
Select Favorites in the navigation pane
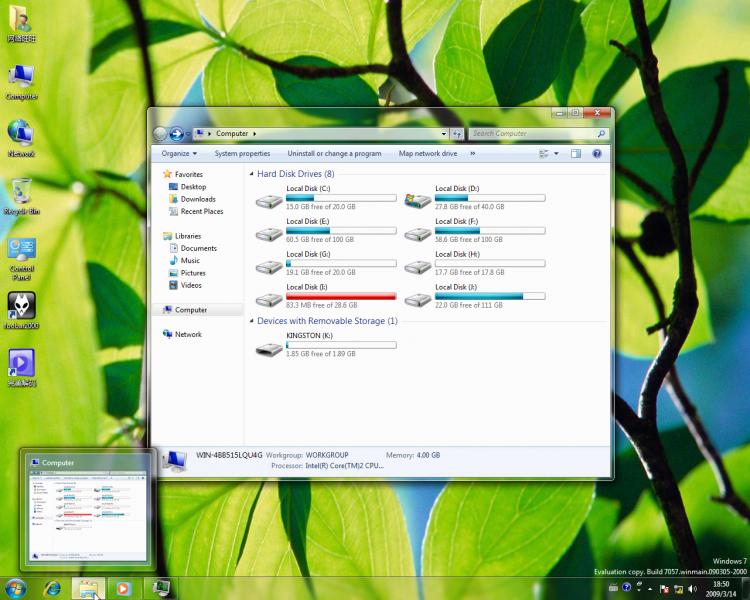(188, 174)
